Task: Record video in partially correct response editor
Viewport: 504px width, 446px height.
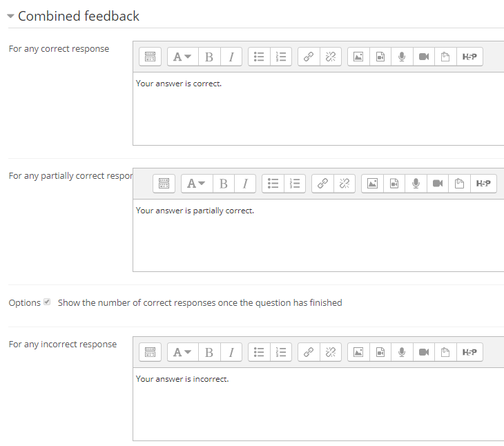Action: [x=438, y=184]
